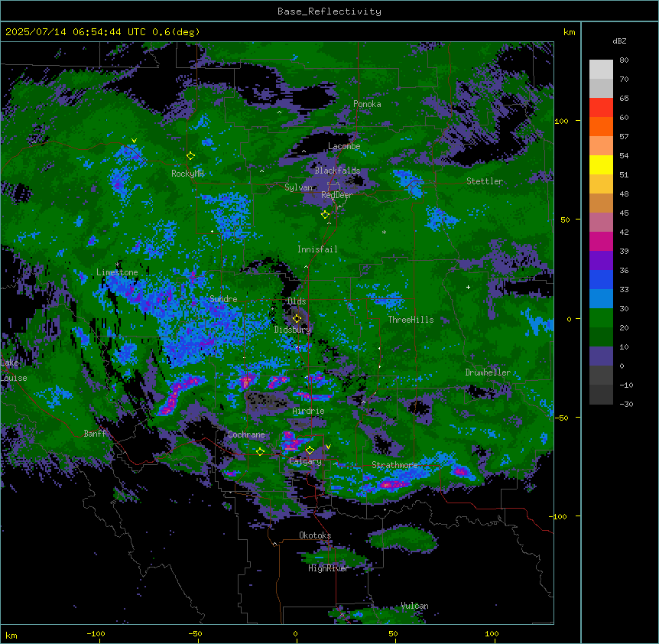Click the RockyMH label
This screenshot has height=644, width=659.
[x=187, y=174]
